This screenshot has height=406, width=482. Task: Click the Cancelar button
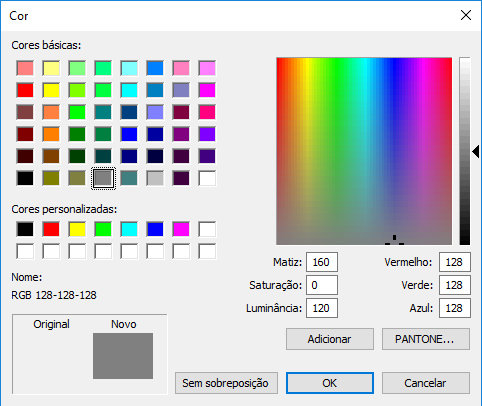(x=426, y=383)
